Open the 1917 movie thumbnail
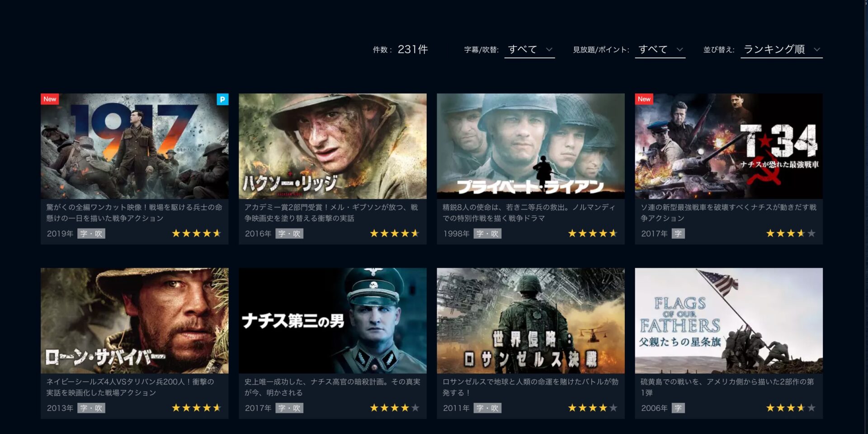 pos(135,146)
